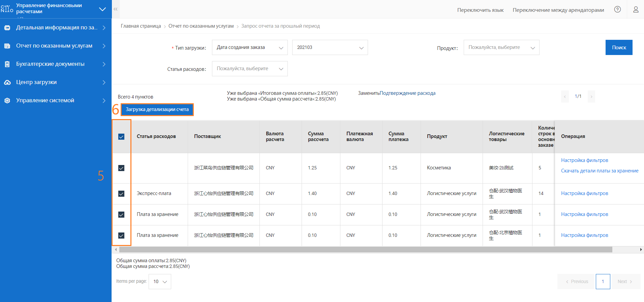Click Главная страница breadcrumb

pyautogui.click(x=141, y=26)
